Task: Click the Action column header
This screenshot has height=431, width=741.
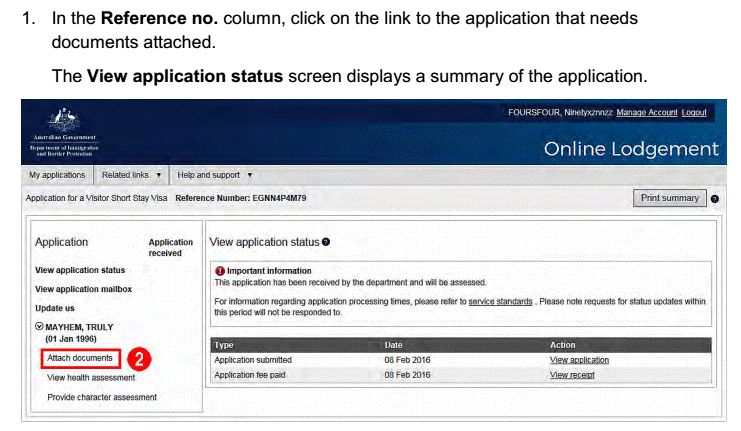Action: tap(562, 345)
